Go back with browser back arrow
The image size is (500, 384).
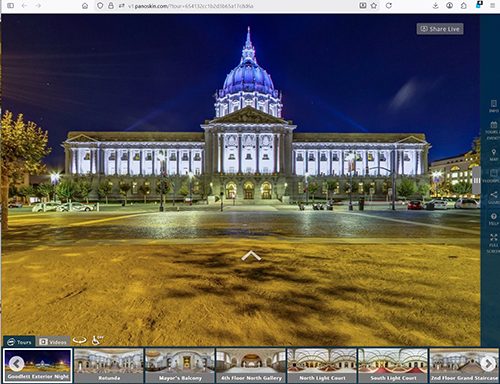click(x=24, y=6)
